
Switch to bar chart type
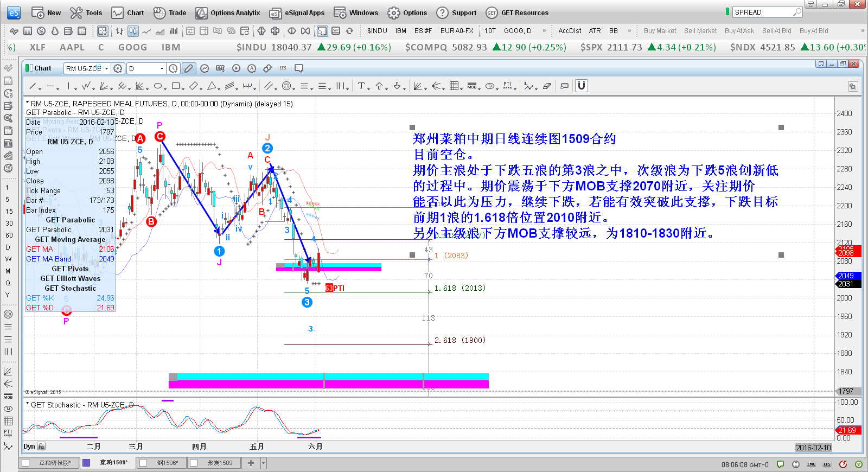[x=119, y=31]
